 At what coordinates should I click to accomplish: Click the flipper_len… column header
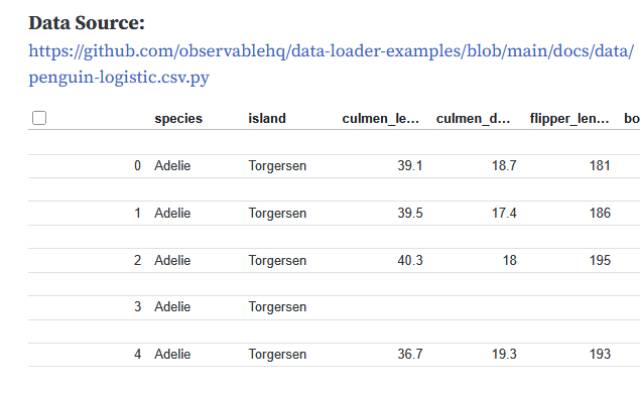570,118
